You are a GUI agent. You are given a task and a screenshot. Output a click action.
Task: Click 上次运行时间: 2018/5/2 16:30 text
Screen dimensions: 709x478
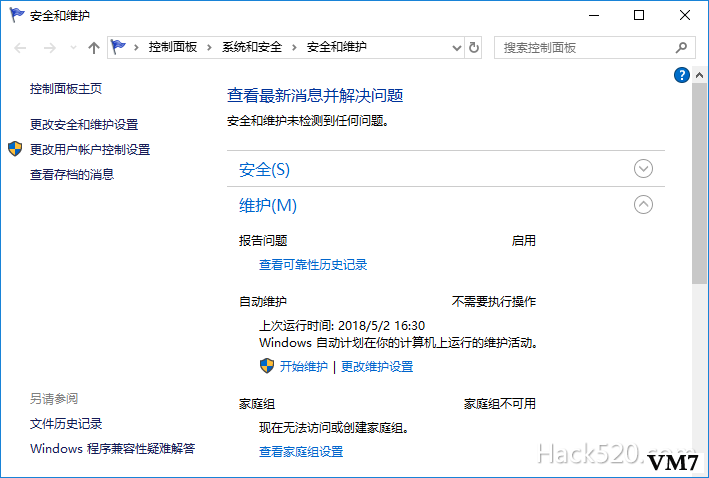tap(342, 326)
